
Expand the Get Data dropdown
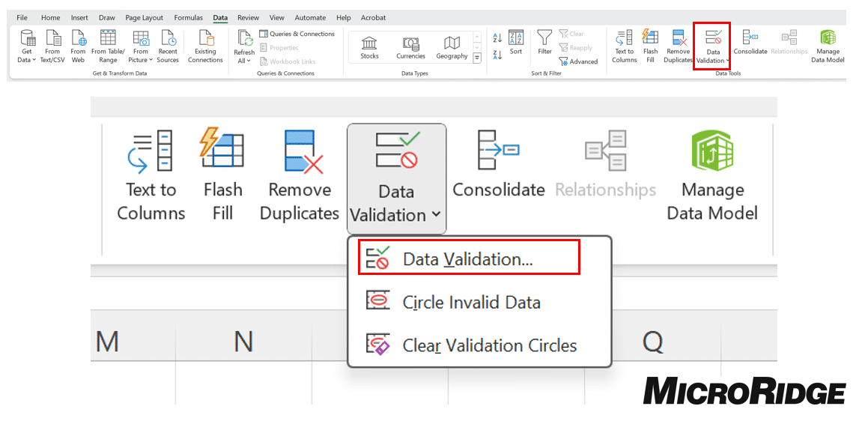click(x=27, y=59)
